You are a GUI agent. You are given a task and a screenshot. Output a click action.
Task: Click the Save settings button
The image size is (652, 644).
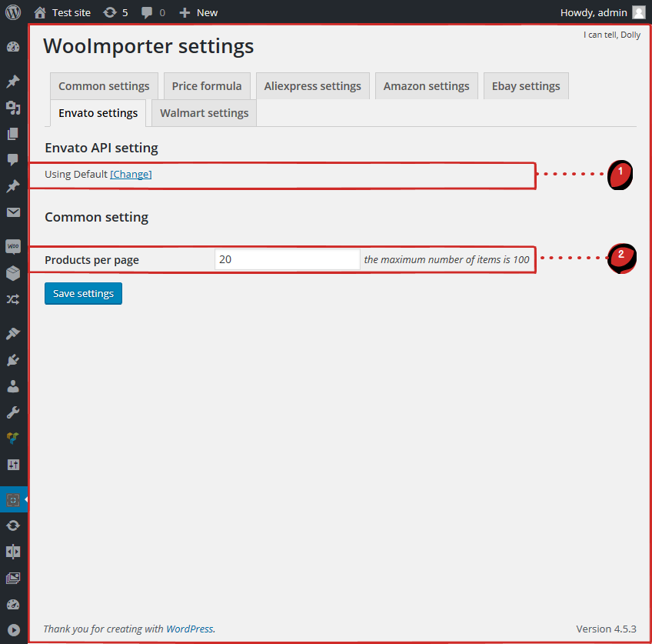tap(83, 293)
